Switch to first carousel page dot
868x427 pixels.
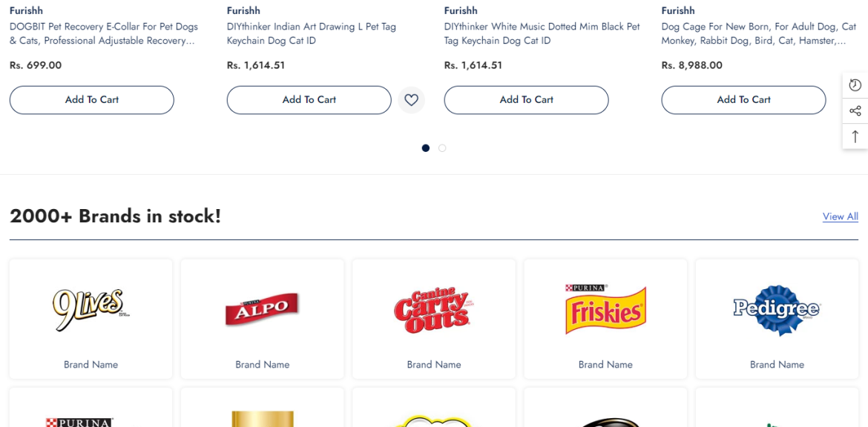(x=426, y=148)
